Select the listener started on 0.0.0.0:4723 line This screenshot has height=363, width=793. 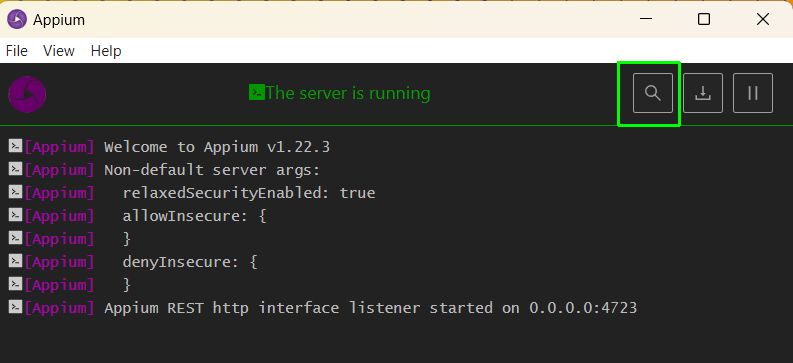point(371,308)
